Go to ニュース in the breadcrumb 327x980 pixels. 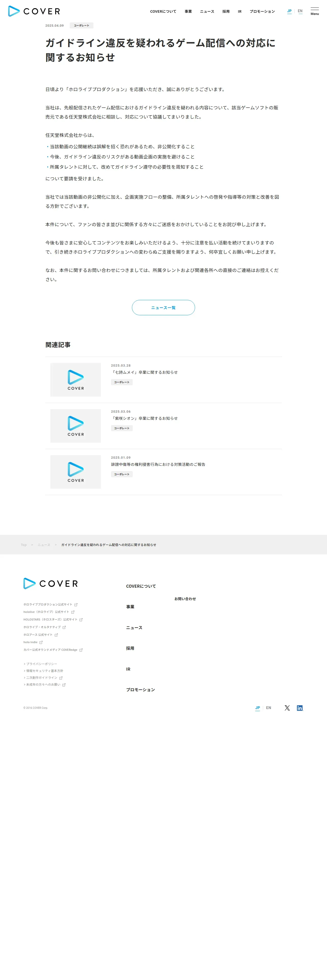click(x=44, y=545)
